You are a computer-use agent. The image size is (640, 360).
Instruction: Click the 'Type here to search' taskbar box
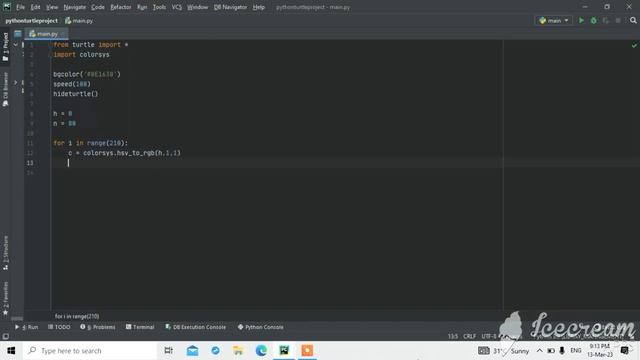[x=90, y=351]
